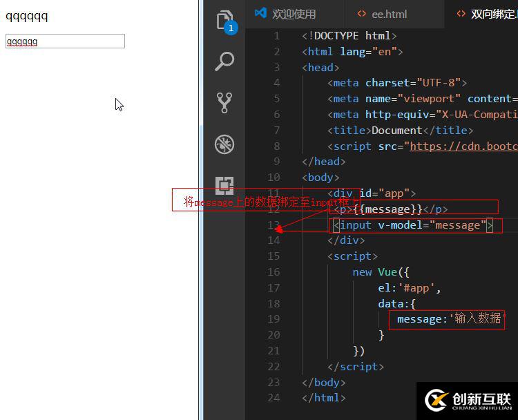Image resolution: width=518 pixels, height=420 pixels.
Task: Click the <!DOCTYPE html> code line
Action: [x=349, y=35]
